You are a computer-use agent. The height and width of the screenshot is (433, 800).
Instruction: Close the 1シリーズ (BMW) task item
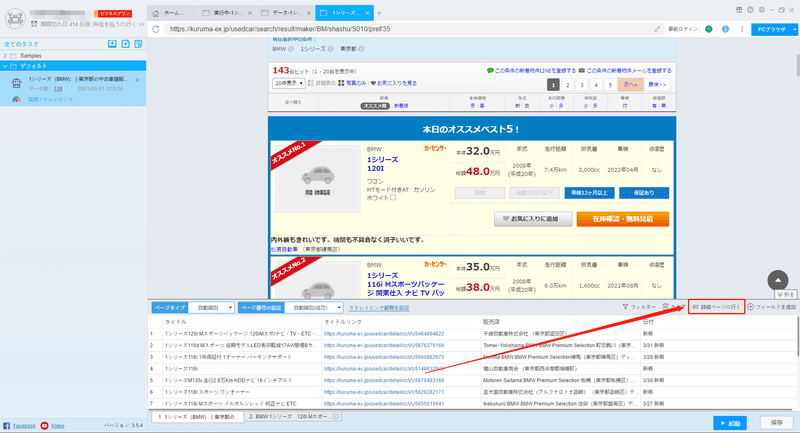[138, 80]
